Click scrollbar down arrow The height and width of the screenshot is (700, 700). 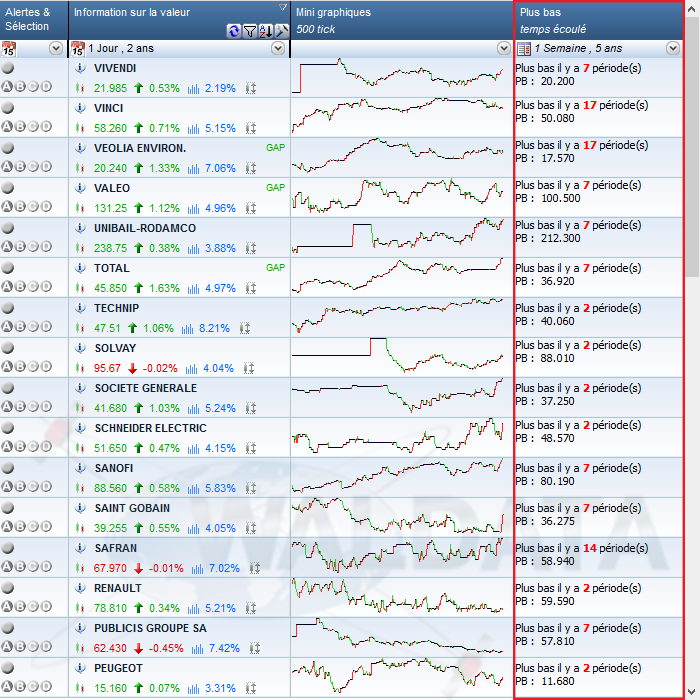pos(692,691)
